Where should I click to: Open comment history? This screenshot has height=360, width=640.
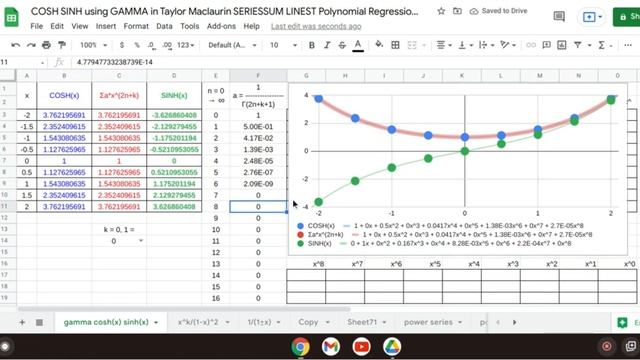click(x=559, y=16)
